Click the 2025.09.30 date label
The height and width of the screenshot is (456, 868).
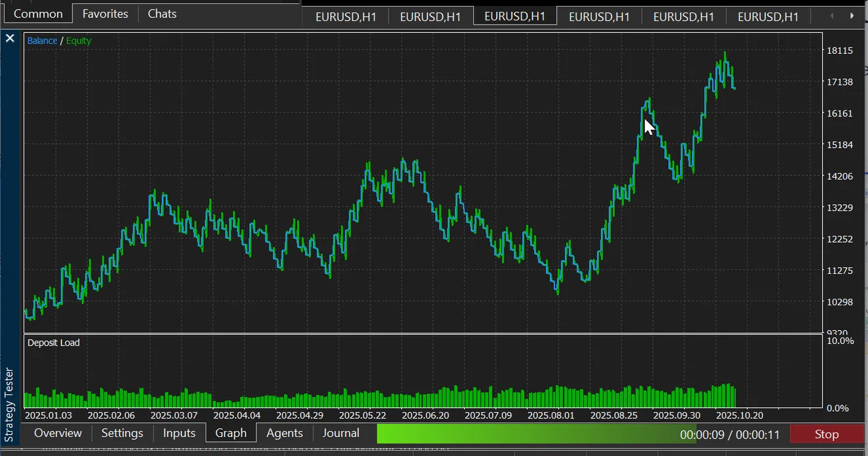pyautogui.click(x=677, y=415)
